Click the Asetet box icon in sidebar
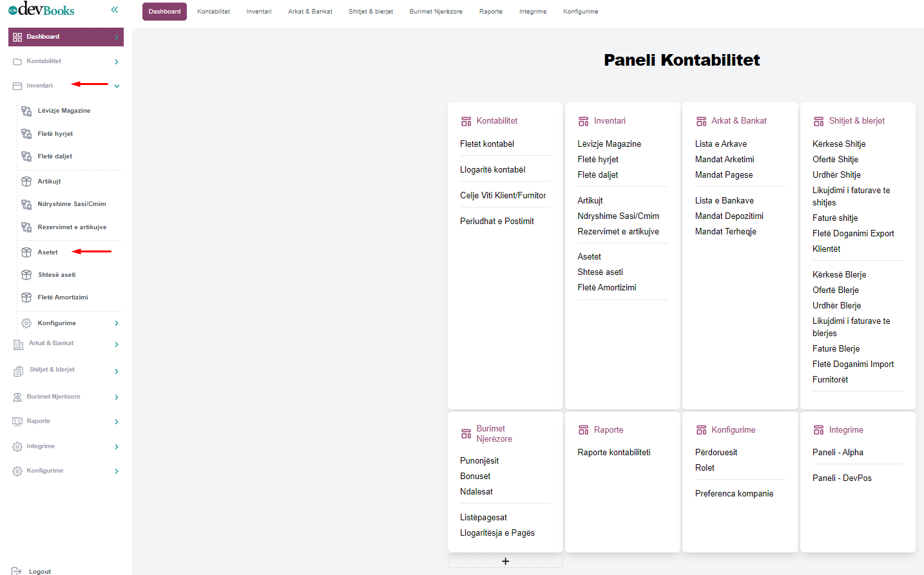 (x=26, y=252)
